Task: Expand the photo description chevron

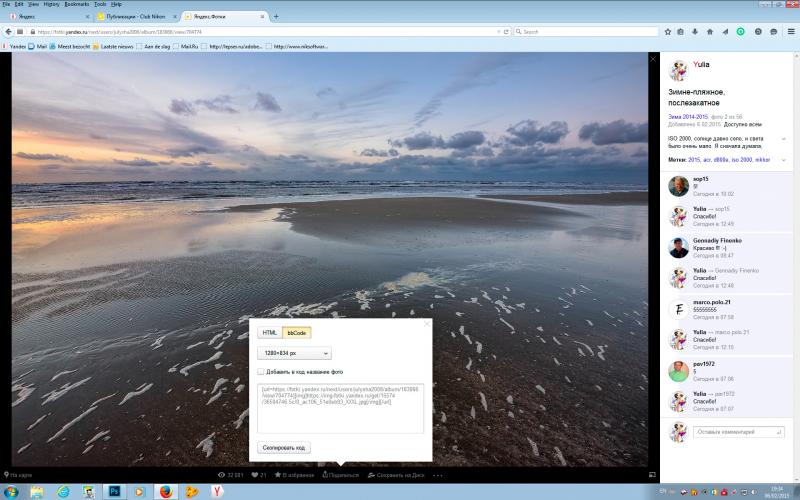Action: click(x=784, y=139)
